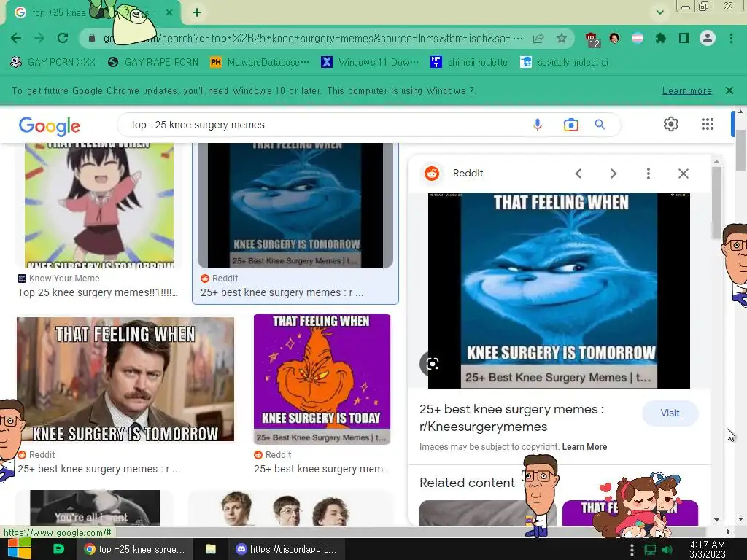The image size is (747, 560).
Task: Share this page via the address bar icon
Action: pyautogui.click(x=538, y=38)
